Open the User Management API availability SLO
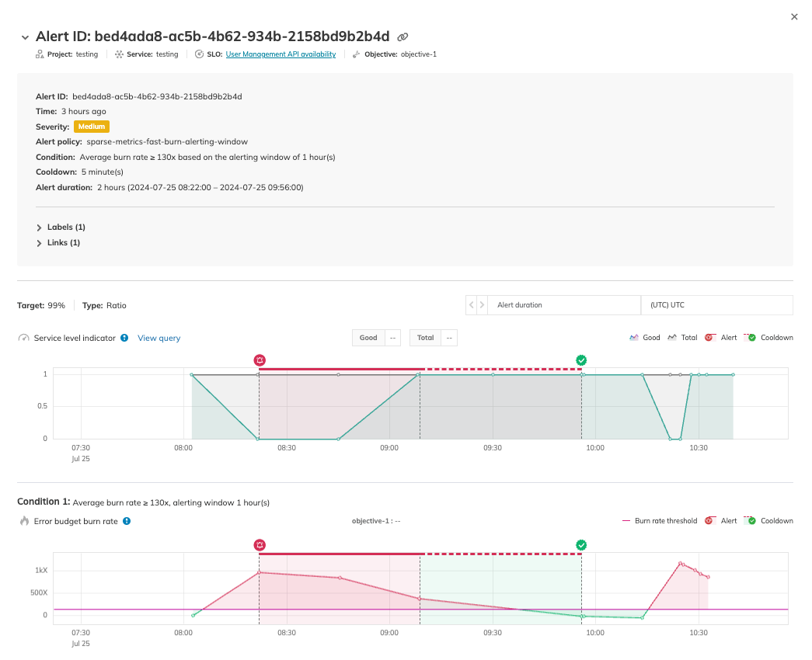This screenshot has width=812, height=660. (x=281, y=54)
